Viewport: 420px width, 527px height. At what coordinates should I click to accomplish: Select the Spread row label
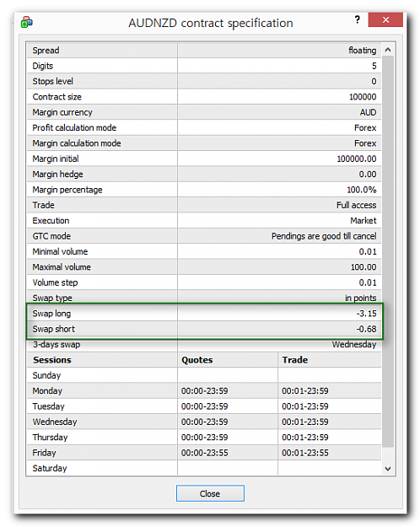(x=46, y=51)
